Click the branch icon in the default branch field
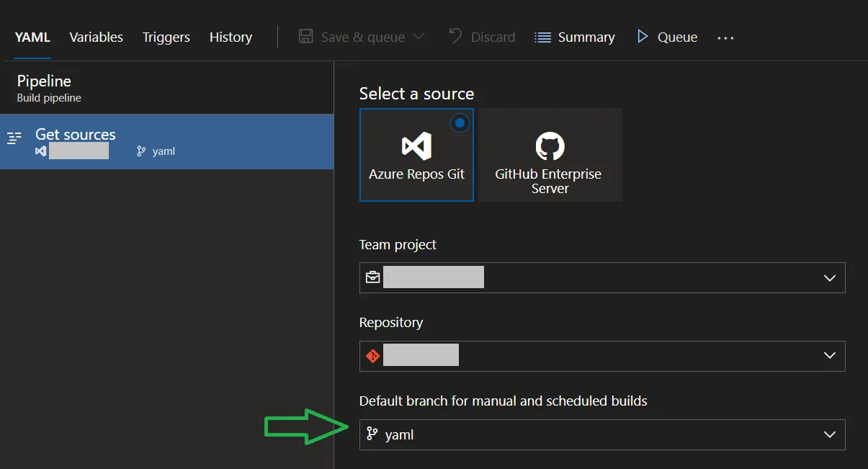 click(x=372, y=434)
